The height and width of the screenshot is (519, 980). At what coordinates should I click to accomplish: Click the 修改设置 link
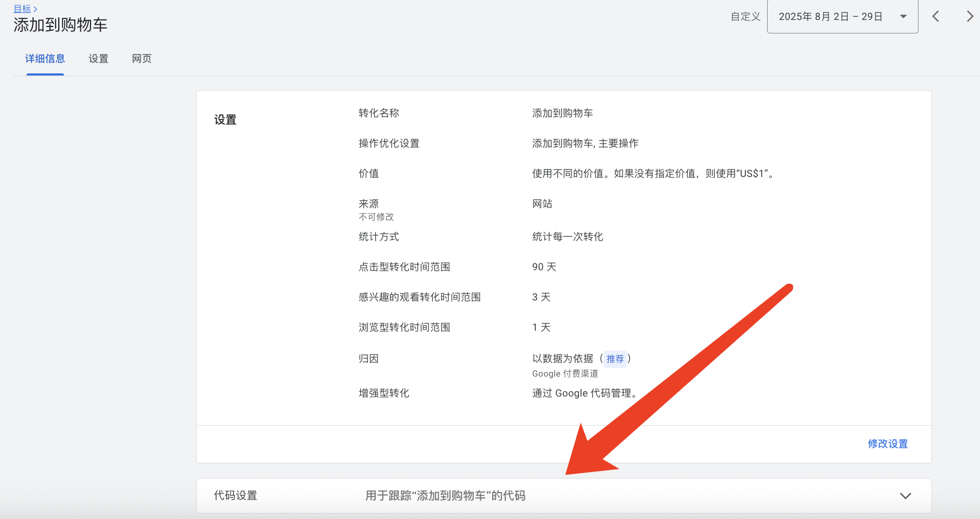click(x=887, y=444)
